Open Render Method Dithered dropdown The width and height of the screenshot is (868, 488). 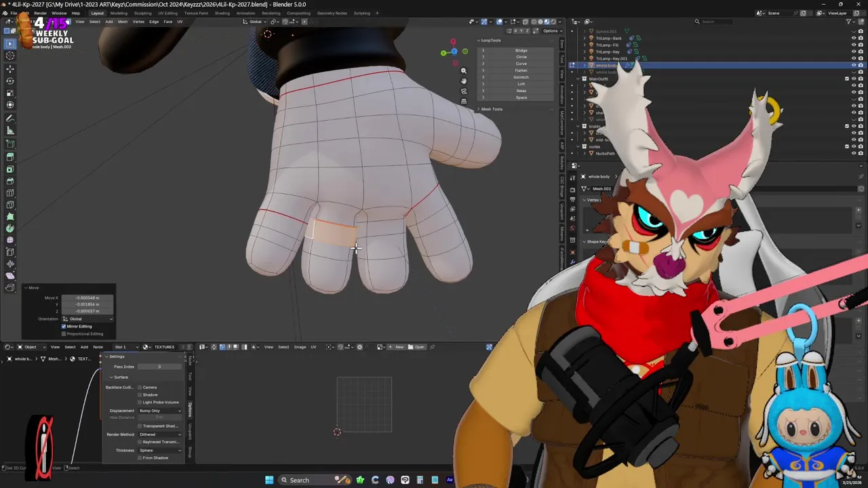[160, 434]
